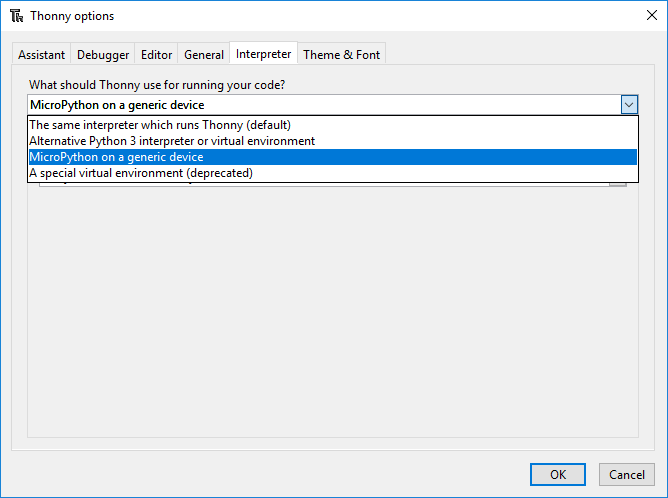Open the Theme & Font tab

341,55
